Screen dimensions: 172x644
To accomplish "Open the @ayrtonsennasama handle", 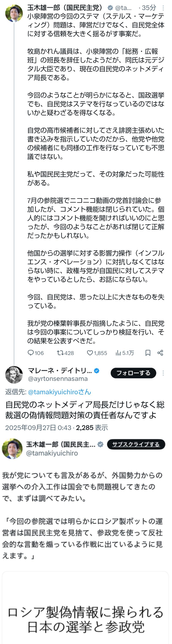I will click(x=58, y=378).
